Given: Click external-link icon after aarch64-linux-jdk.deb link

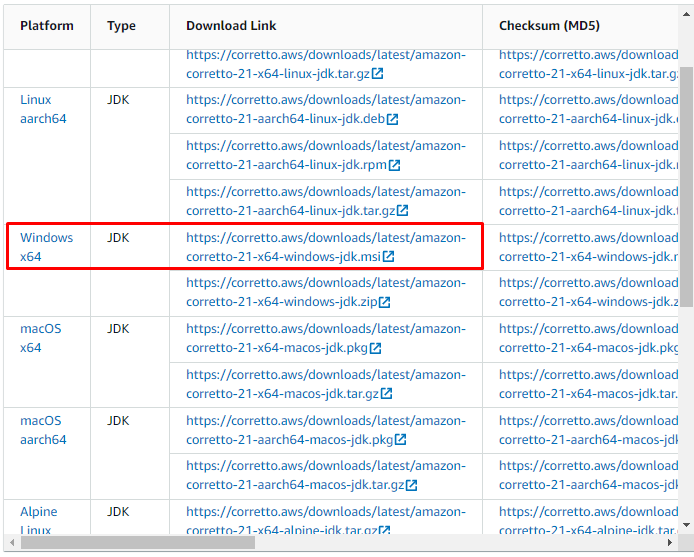Looking at the screenshot, I should coord(393,119).
